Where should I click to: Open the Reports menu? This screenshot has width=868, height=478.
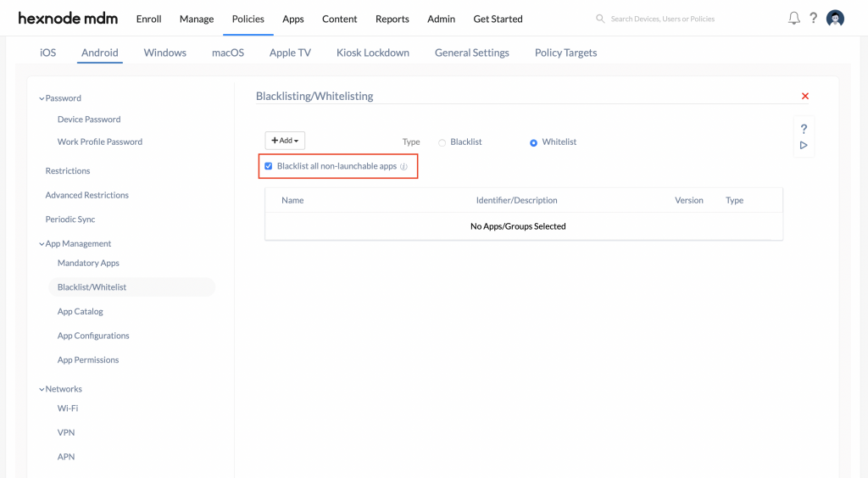392,19
